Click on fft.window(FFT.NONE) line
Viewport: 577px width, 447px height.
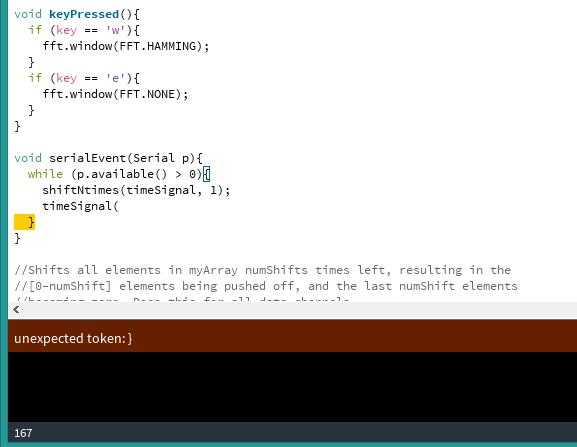[115, 94]
